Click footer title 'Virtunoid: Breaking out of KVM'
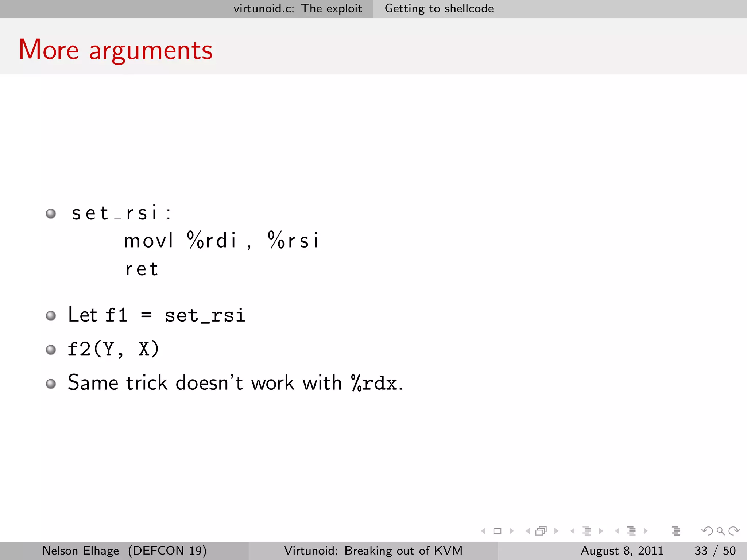This screenshot has width=747, height=560. click(373, 551)
